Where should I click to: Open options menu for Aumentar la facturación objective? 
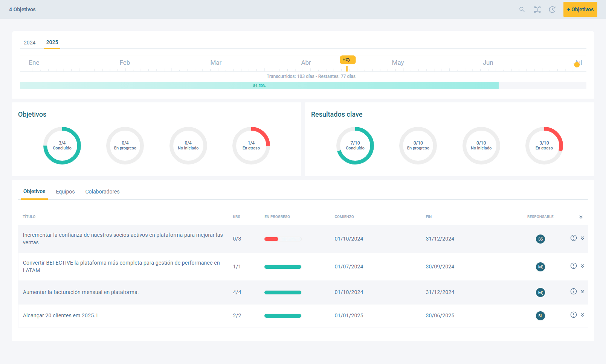click(x=573, y=291)
